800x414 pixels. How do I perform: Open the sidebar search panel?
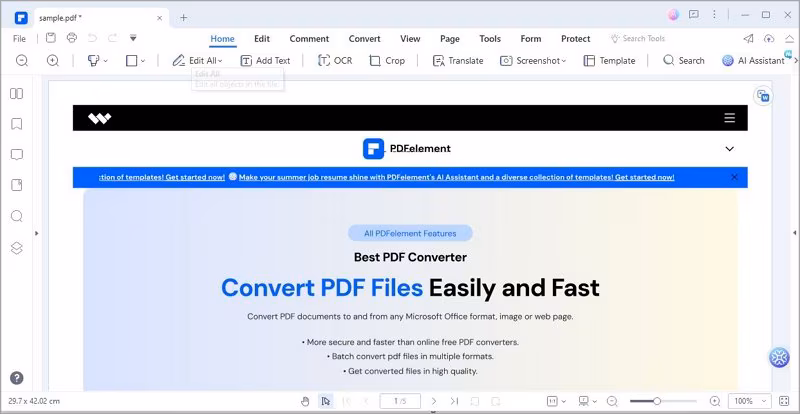coord(17,216)
